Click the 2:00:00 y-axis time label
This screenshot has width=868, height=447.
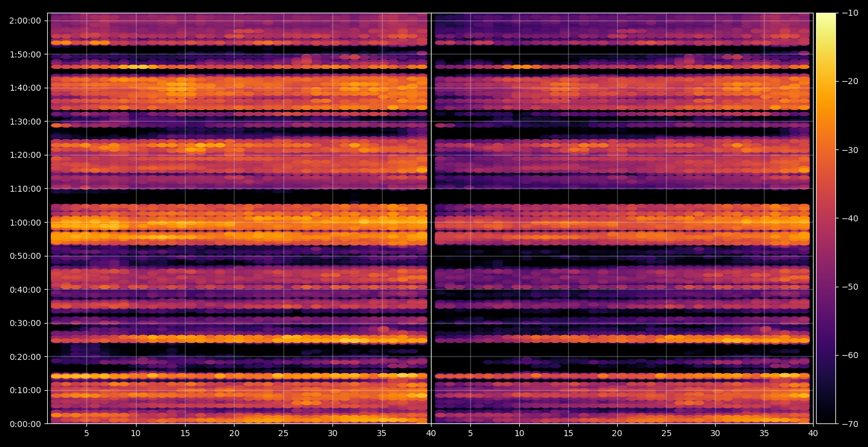point(25,21)
